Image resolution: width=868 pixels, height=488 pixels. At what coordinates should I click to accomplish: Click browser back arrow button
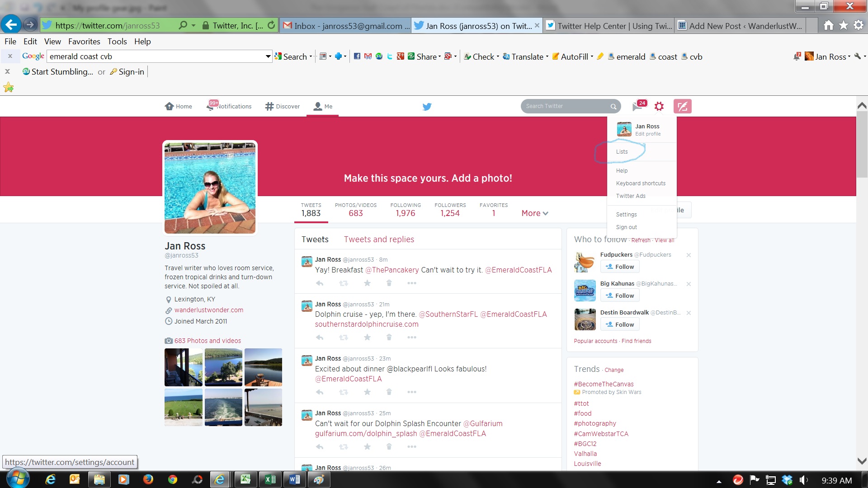click(x=11, y=24)
